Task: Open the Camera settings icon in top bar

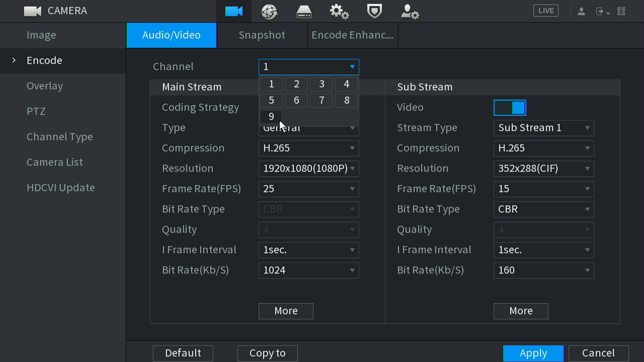Action: pyautogui.click(x=234, y=11)
